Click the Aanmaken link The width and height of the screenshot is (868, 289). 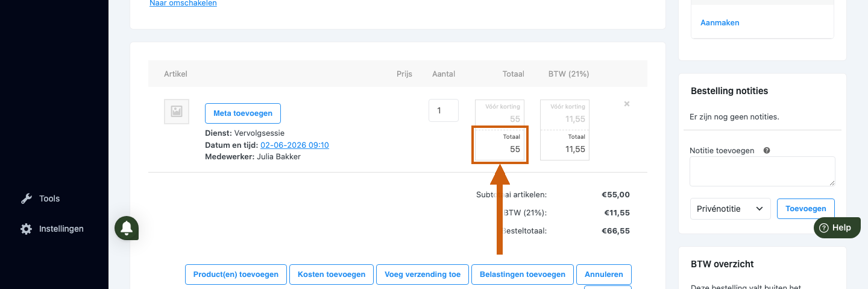point(720,22)
